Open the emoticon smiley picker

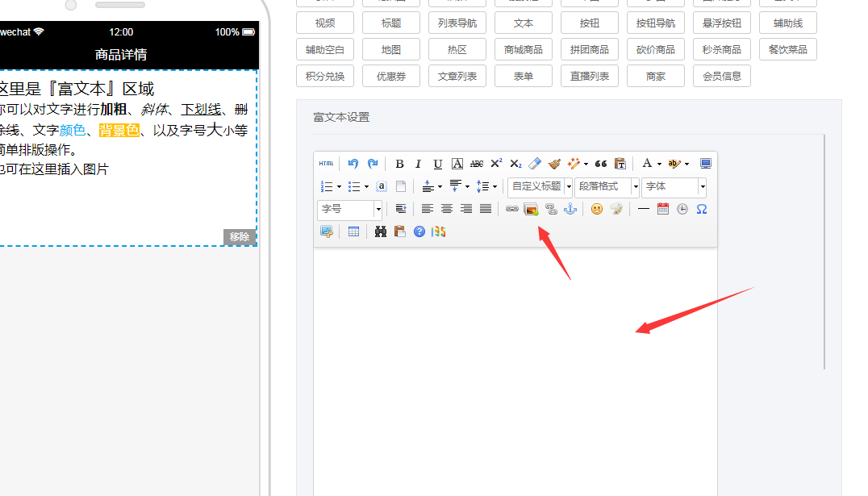[596, 209]
